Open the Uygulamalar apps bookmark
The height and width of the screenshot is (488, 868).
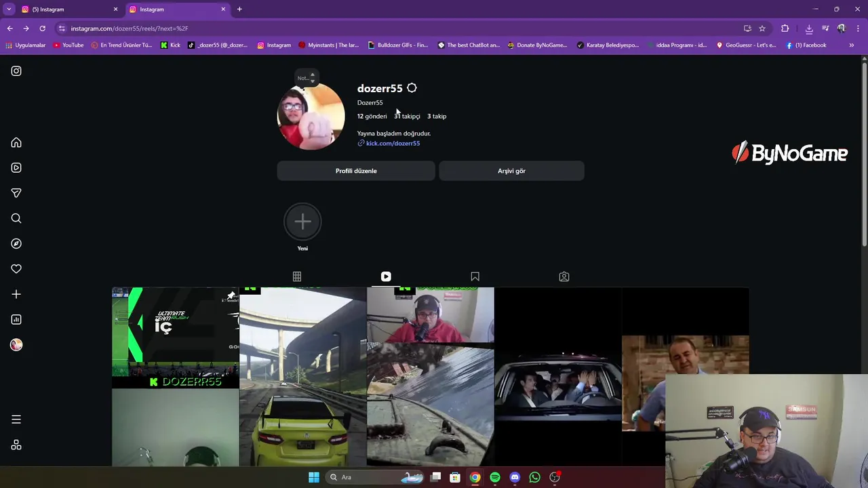pos(25,45)
